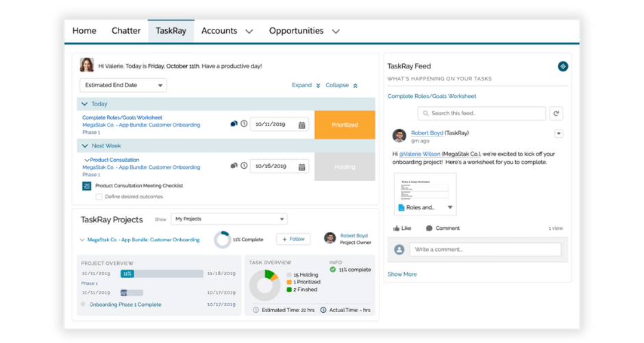644x343 pixels.
Task: Open Robert Boyd Project Owner link
Action: 354,236
